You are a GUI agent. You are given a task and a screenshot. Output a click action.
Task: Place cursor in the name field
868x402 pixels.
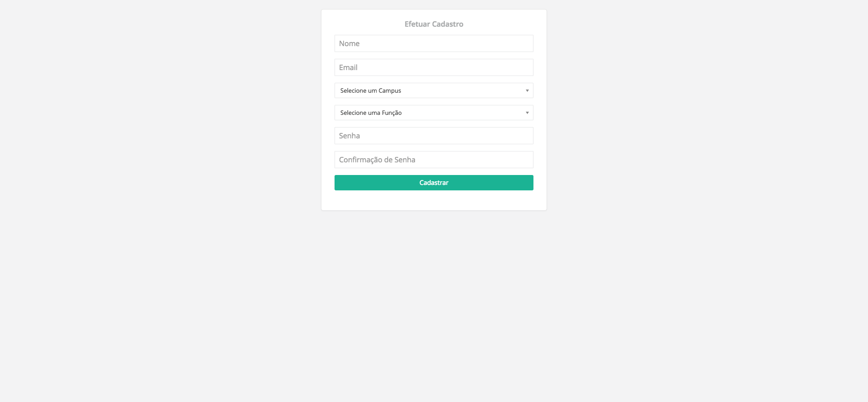(434, 43)
